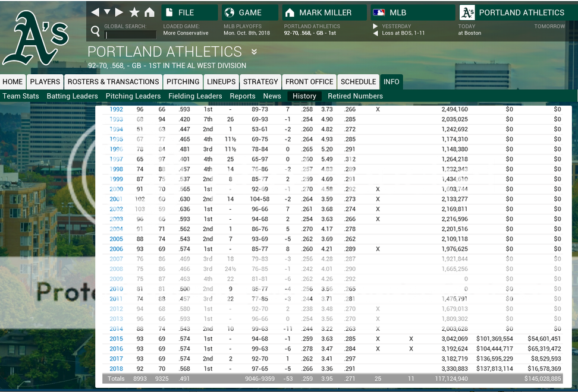Open the LINEUPS tab
Screen dimensions: 578x392
[221, 82]
